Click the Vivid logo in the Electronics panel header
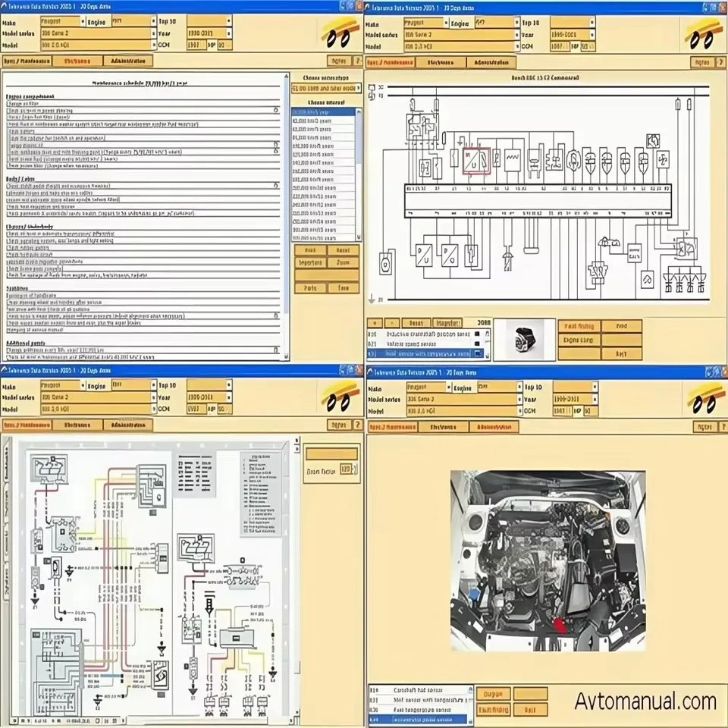Viewport: 728px width, 728px height. (701, 33)
